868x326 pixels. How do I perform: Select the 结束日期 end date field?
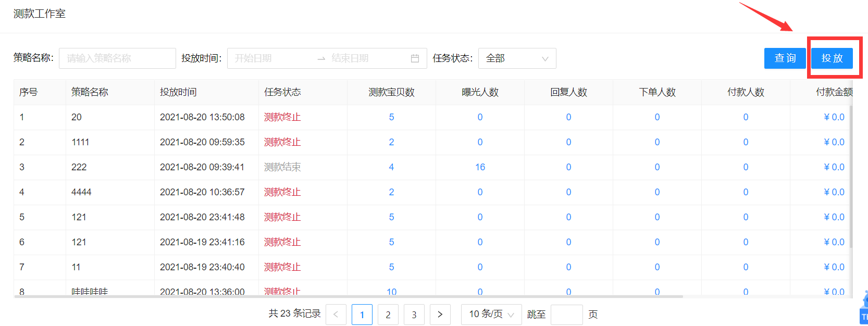tap(367, 58)
